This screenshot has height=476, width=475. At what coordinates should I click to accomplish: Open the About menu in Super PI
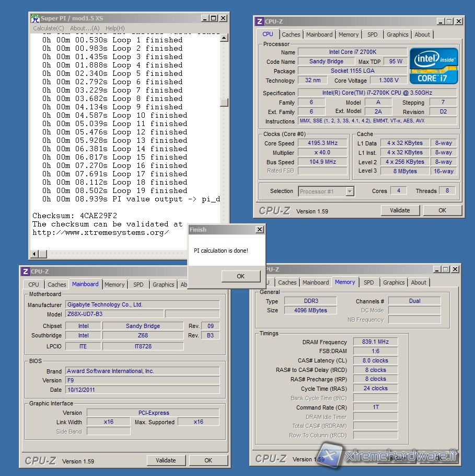pos(85,28)
